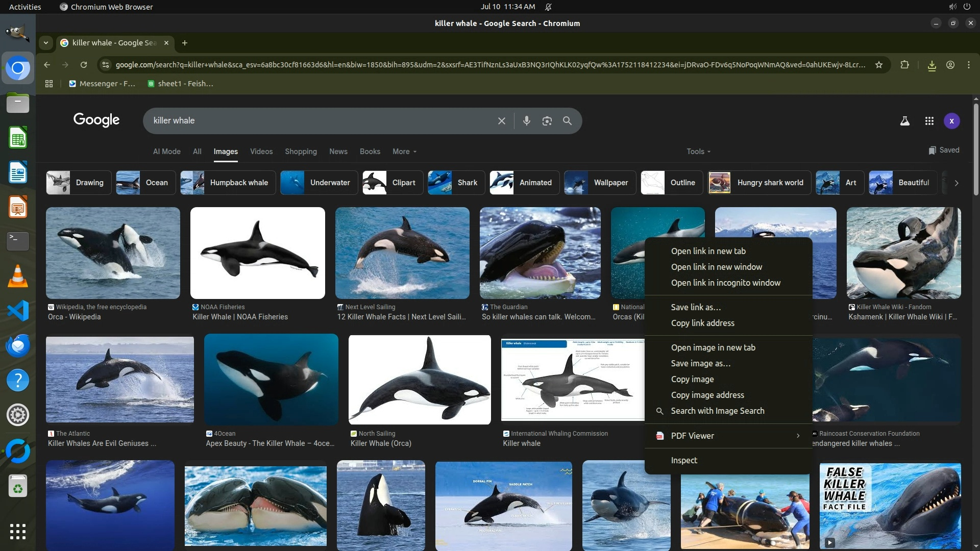Switch to the Videos tab
This screenshot has width=980, height=551.
(x=261, y=152)
